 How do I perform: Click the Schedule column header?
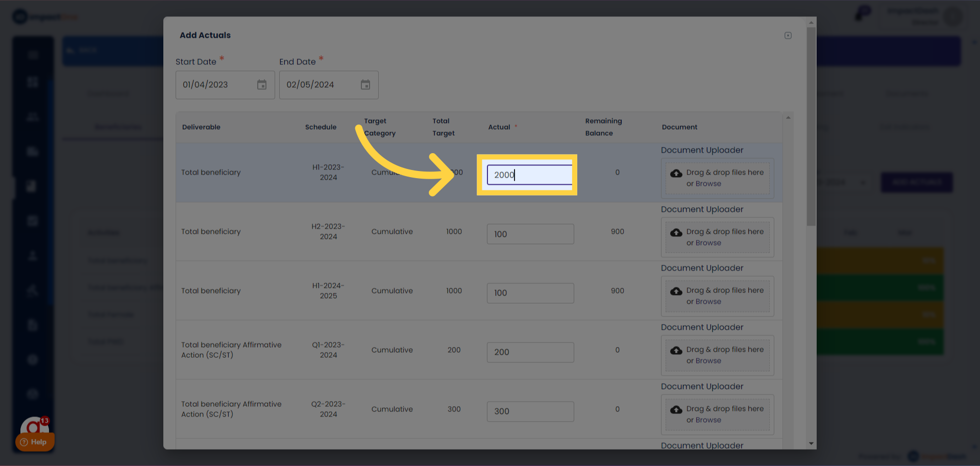(321, 127)
